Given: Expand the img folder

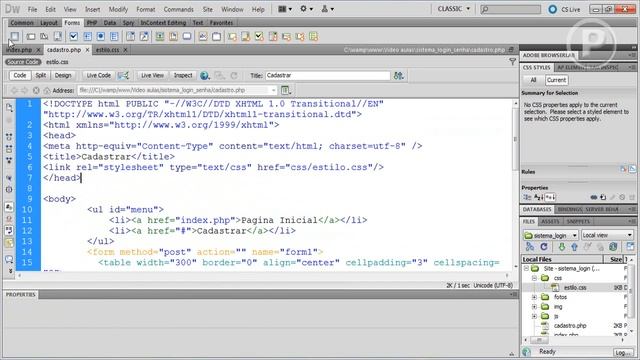Looking at the screenshot, I should click(534, 307).
